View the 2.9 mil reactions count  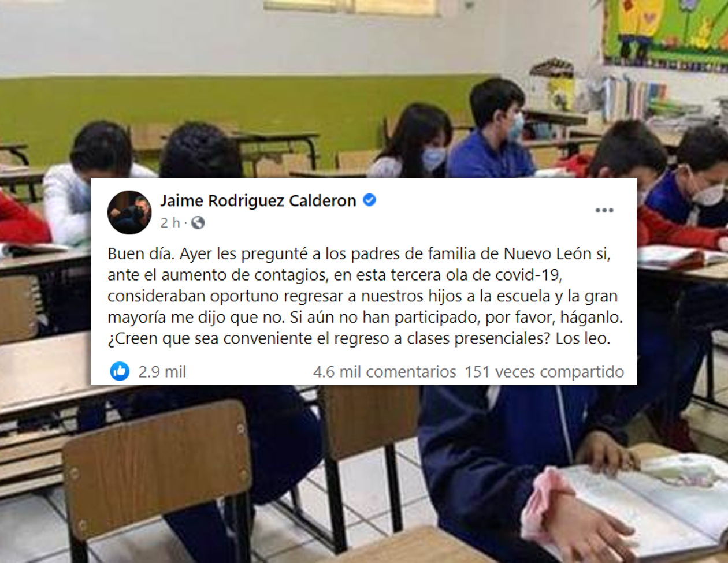162,372
